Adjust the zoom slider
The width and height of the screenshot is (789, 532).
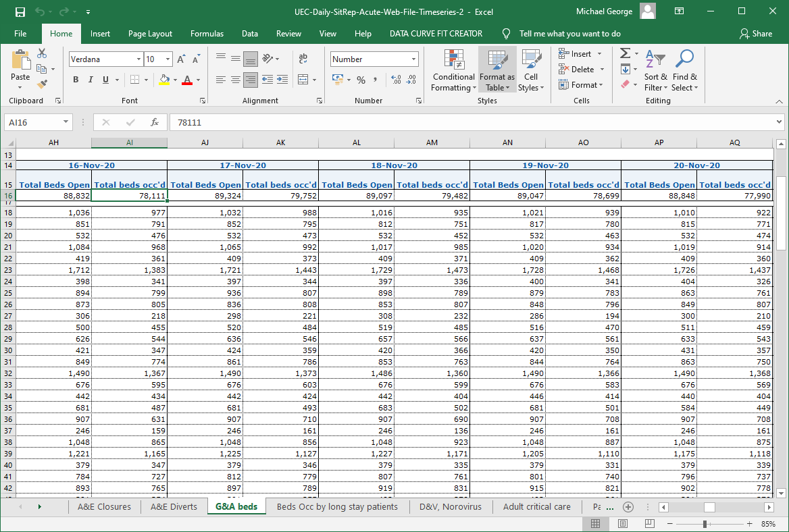tap(705, 524)
